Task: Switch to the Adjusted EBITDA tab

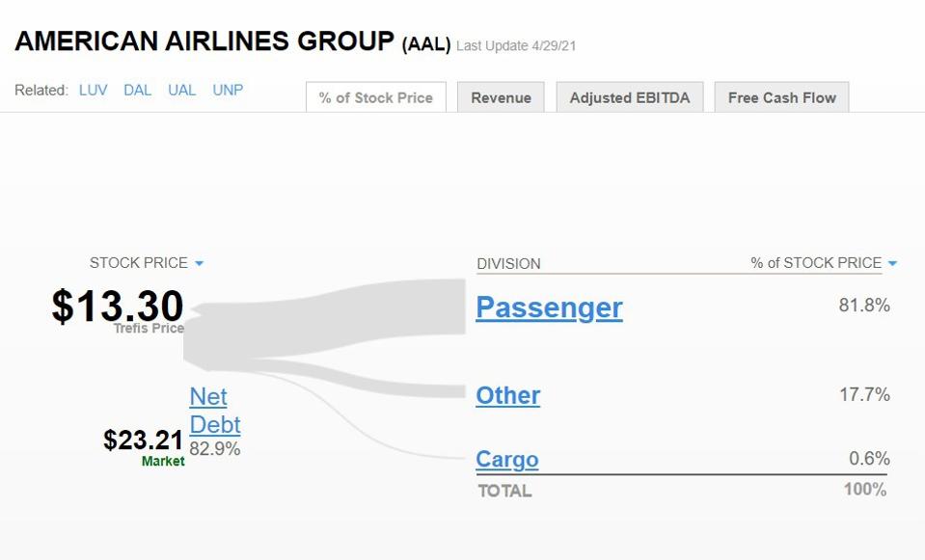Action: (x=629, y=97)
